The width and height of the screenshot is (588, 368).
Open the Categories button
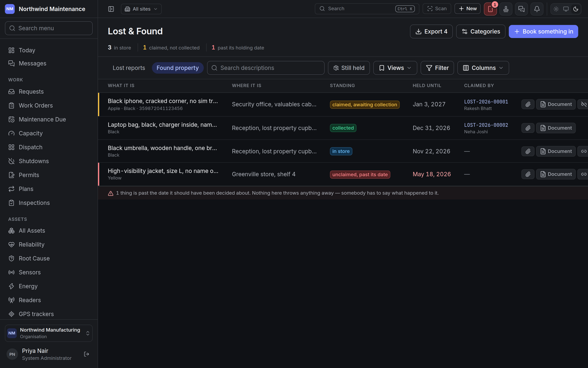pyautogui.click(x=481, y=31)
